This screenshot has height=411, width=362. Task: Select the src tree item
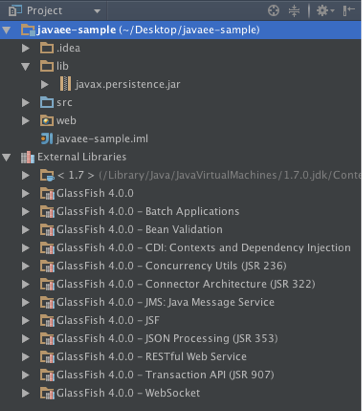[x=64, y=103]
